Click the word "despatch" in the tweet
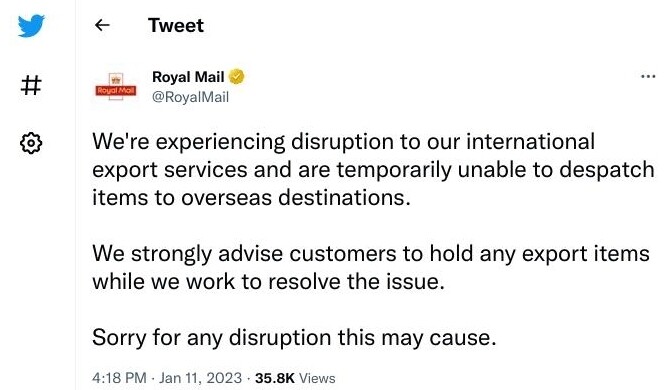670x390 pixels. (607, 170)
